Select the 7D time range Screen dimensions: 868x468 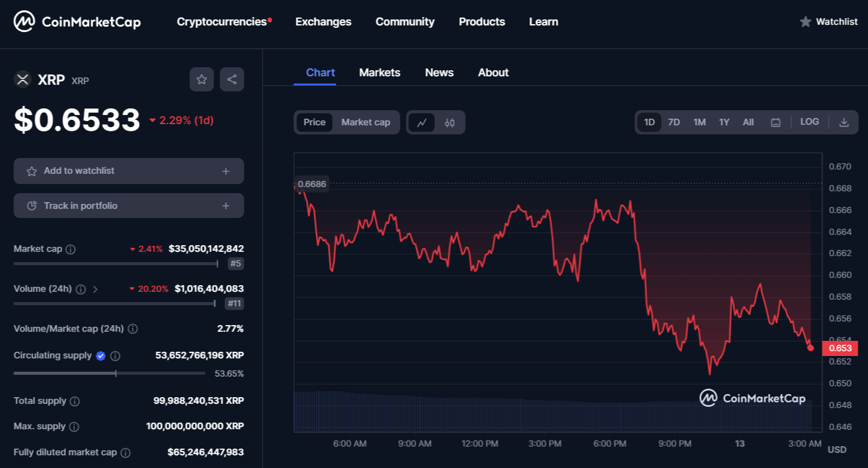point(674,122)
